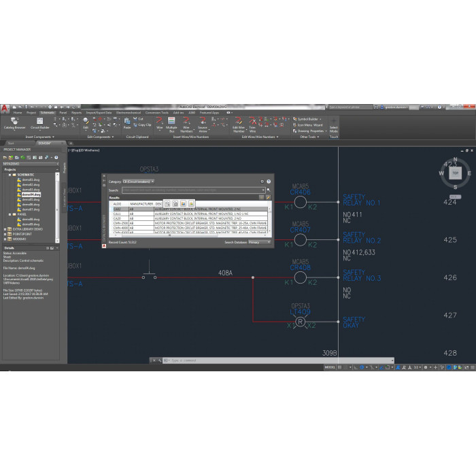Image resolution: width=476 pixels, height=476 pixels.
Task: Activate the Wire insertion tool
Action: 159,123
